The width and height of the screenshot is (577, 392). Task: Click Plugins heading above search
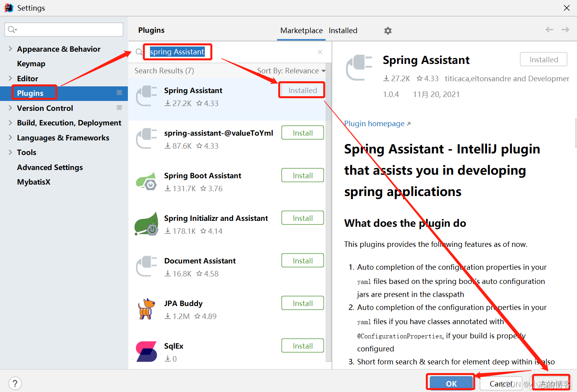point(151,30)
